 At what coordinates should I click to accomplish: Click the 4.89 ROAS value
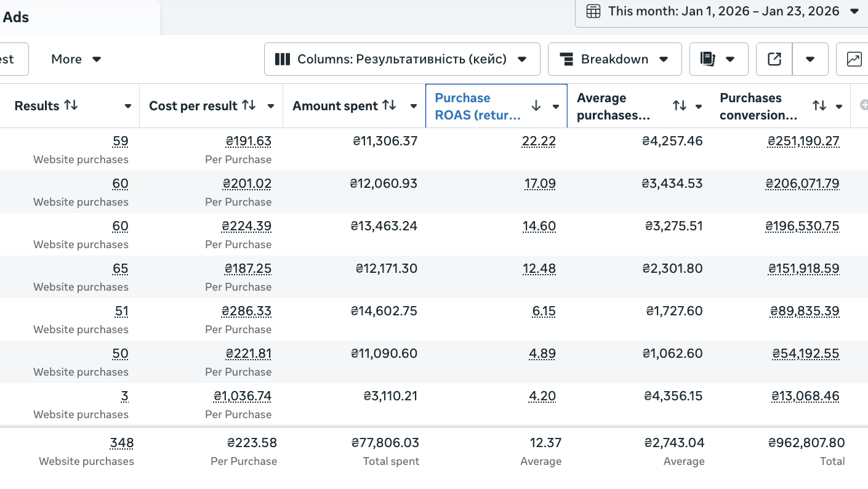click(x=542, y=354)
